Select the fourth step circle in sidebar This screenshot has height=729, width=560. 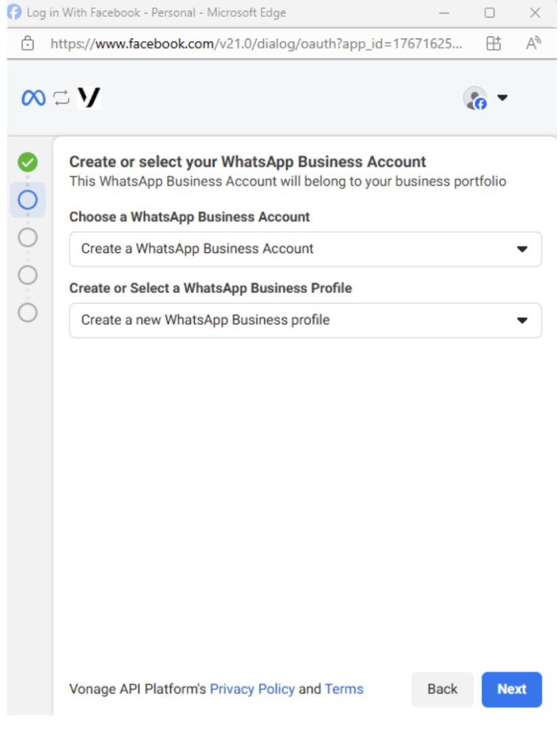pyautogui.click(x=28, y=275)
